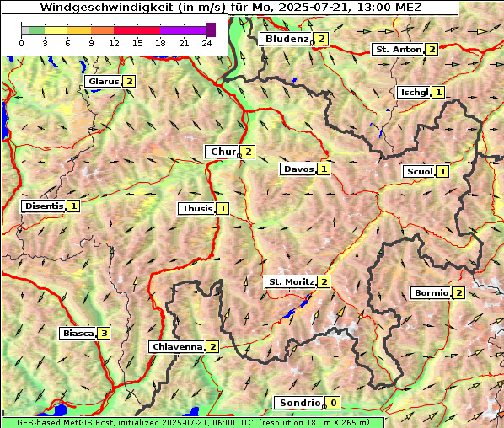Viewport: 504px width, 428px height.
Task: Select the St. Moritz label
Action: (291, 282)
